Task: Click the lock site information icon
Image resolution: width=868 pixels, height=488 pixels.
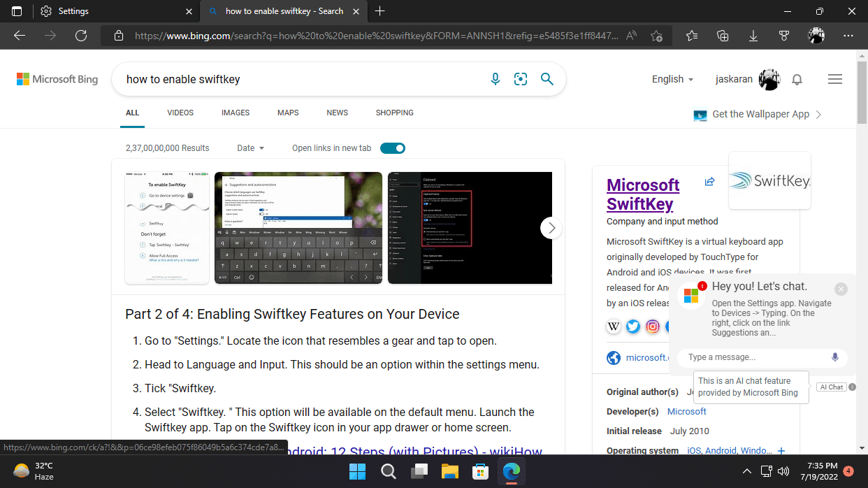Action: [119, 36]
